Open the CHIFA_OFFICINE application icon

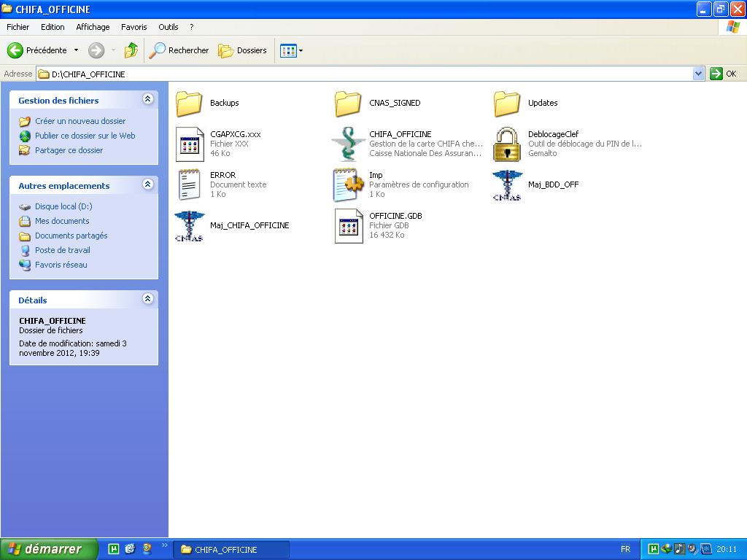tap(348, 144)
